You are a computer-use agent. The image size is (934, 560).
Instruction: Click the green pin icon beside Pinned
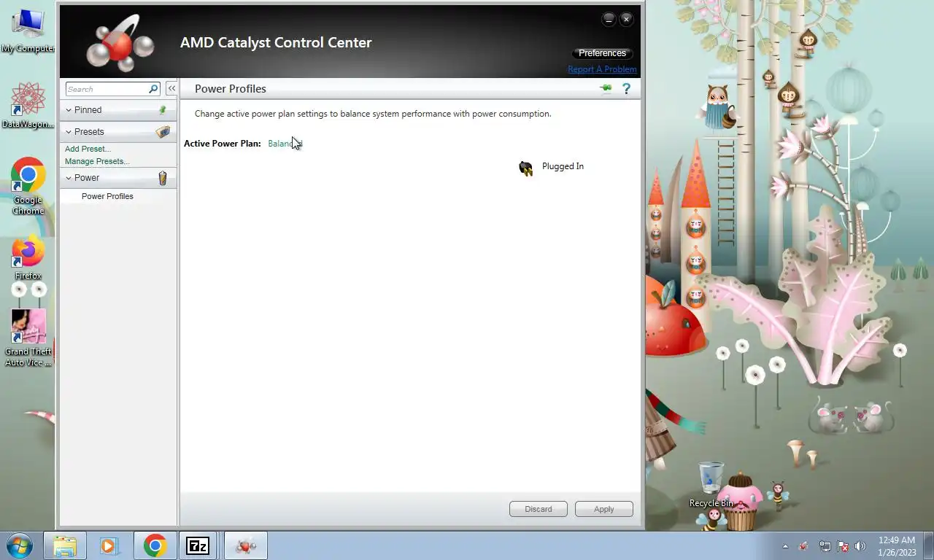coord(163,110)
